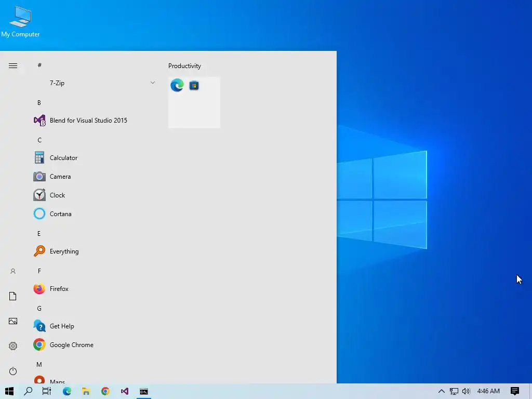Open Microsoft Edge in Productivity tile folder
The width and height of the screenshot is (532, 399).
pos(177,85)
